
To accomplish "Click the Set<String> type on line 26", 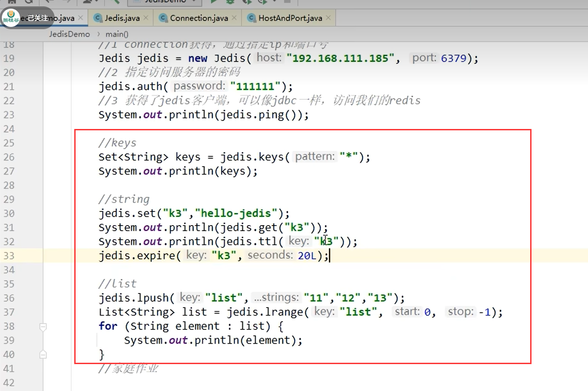I will [x=133, y=157].
